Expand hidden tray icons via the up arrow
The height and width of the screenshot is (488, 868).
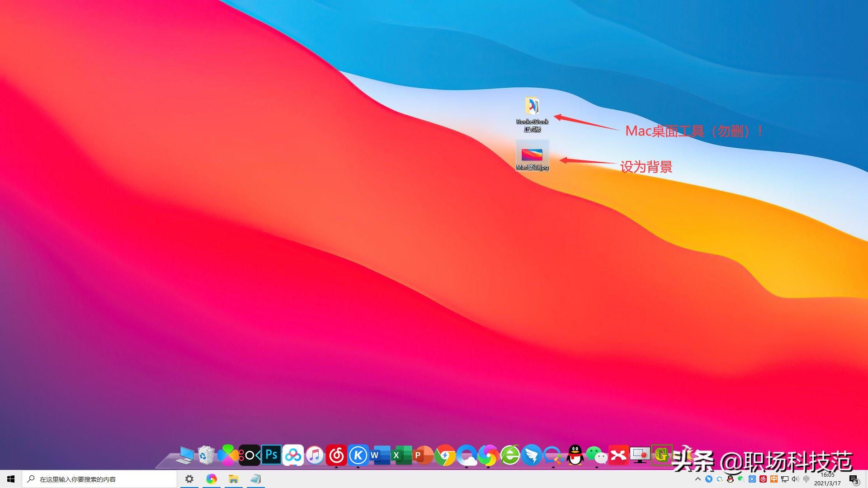[x=698, y=479]
